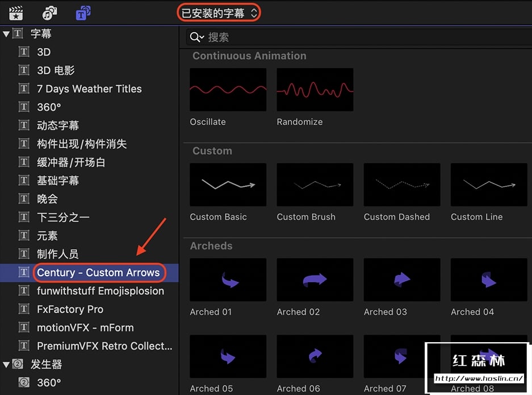
Task: Click the 搜索 search field
Action: (x=359, y=37)
